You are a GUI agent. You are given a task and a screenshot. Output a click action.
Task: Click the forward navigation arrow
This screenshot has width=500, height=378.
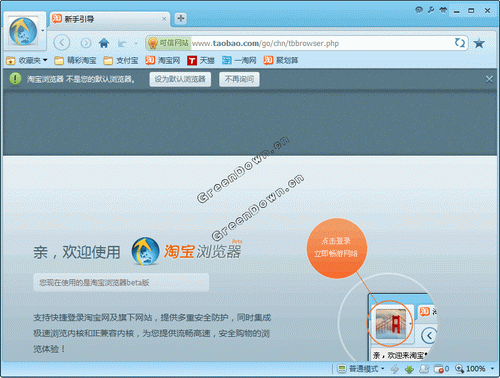tap(86, 43)
